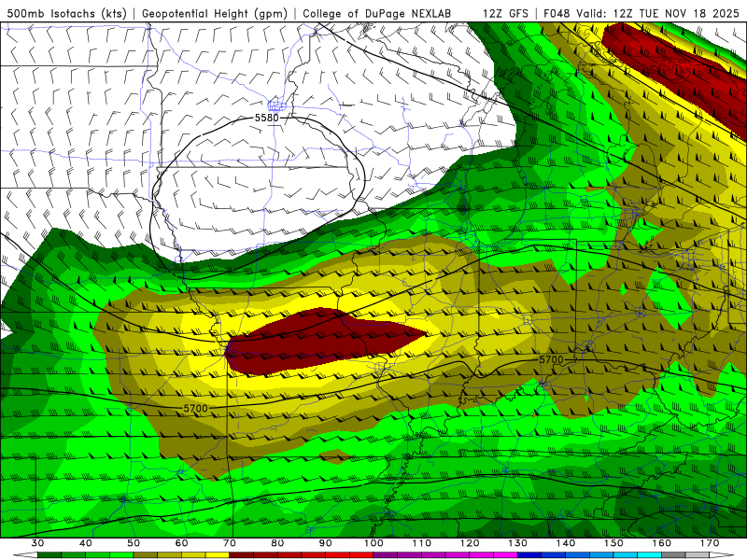Image resolution: width=747 pixels, height=560 pixels.
Task: Click the 140 value on the color scale
Action: 566,543
